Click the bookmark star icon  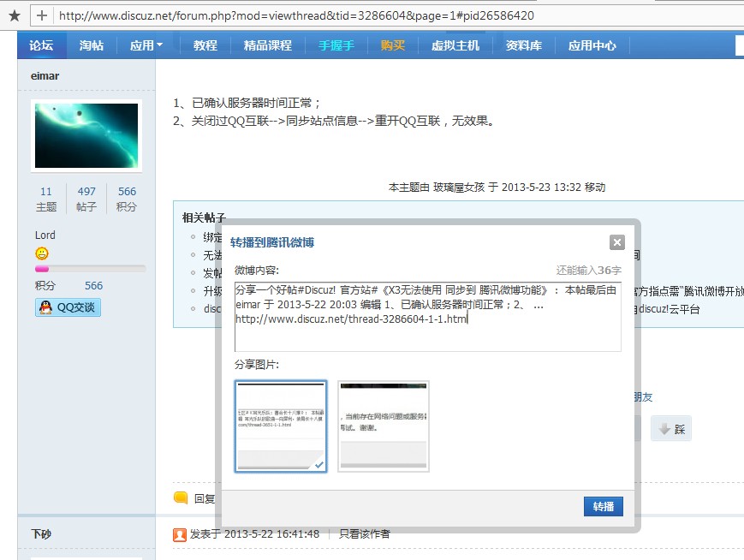(15, 15)
